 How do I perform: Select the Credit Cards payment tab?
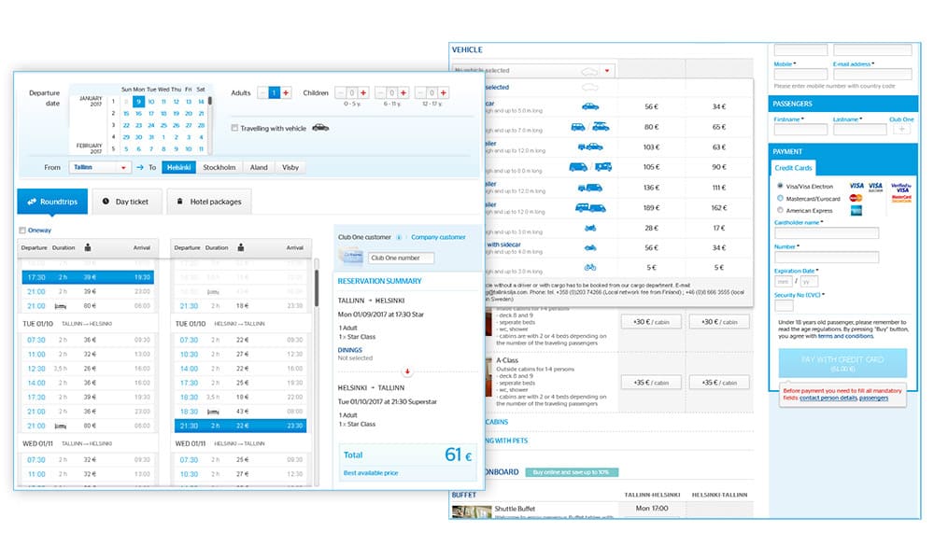tap(793, 168)
